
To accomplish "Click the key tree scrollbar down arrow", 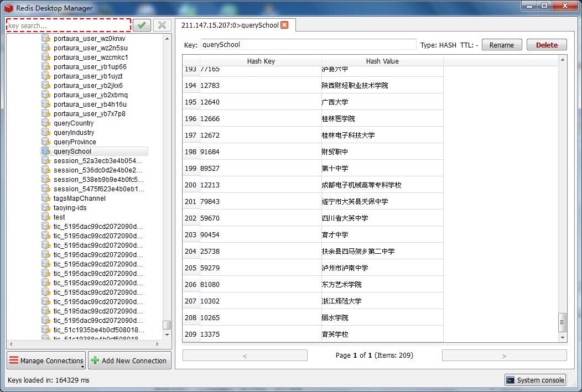I will 167,334.
